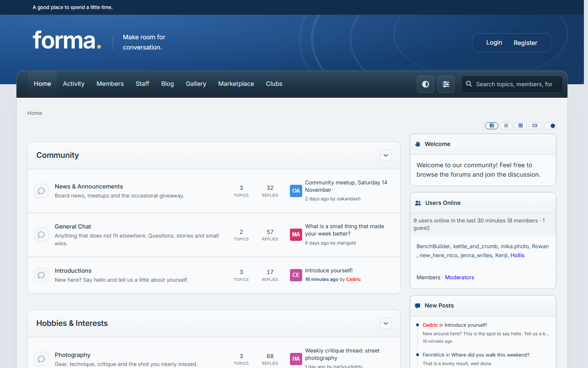Switch to card layout view icon
588x368 pixels.
(535, 126)
